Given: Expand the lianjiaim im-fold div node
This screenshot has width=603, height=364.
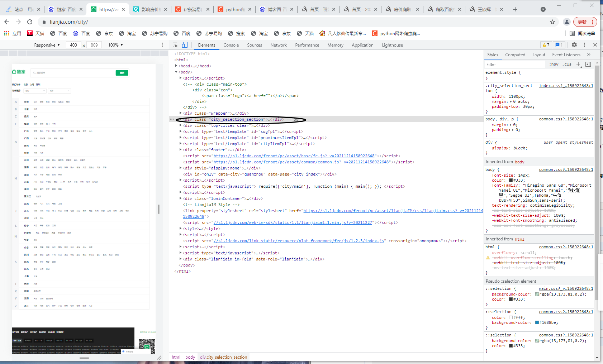Looking at the screenshot, I should tap(180, 259).
